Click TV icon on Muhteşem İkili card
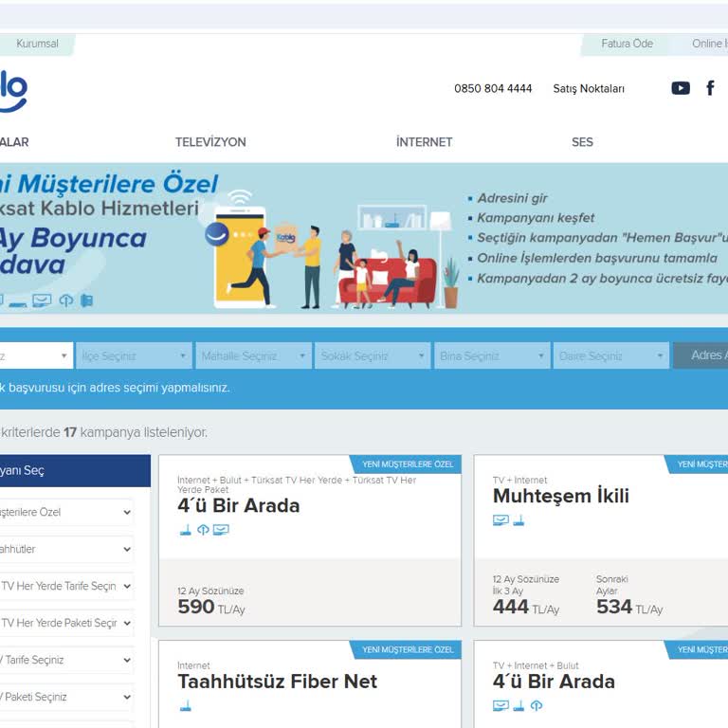The image size is (728, 728). click(500, 520)
